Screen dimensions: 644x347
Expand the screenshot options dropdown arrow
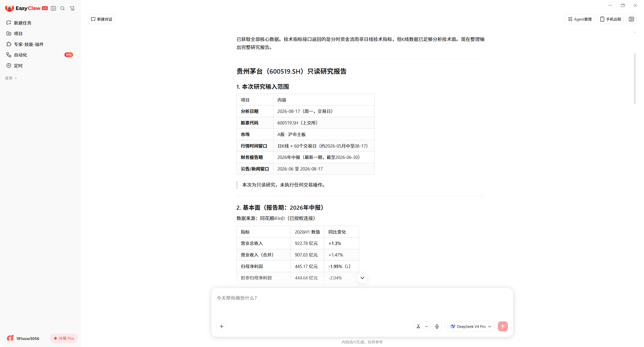click(426, 326)
